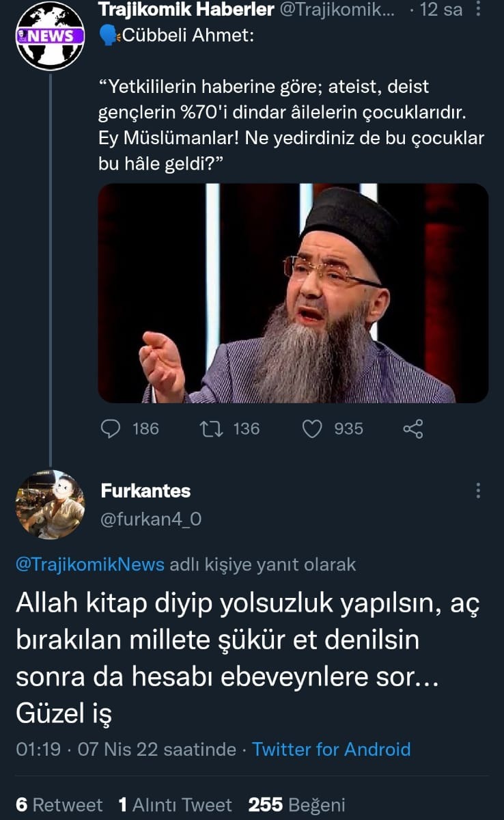Click the quoted Cübbeli Ahmet tweet text
This screenshot has height=820, width=504.
(x=292, y=126)
